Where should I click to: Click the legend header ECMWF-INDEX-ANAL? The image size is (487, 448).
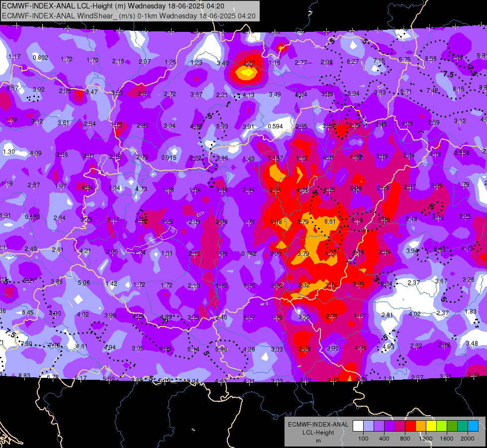click(318, 425)
